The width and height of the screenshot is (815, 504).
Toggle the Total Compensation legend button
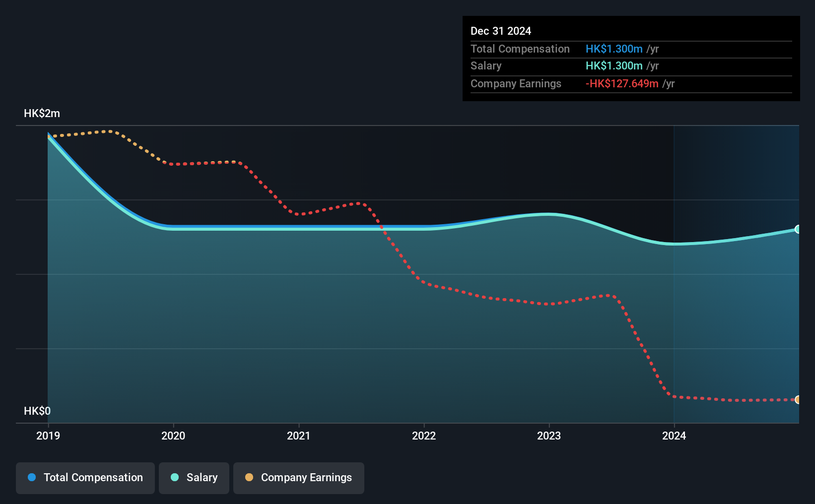[85, 478]
